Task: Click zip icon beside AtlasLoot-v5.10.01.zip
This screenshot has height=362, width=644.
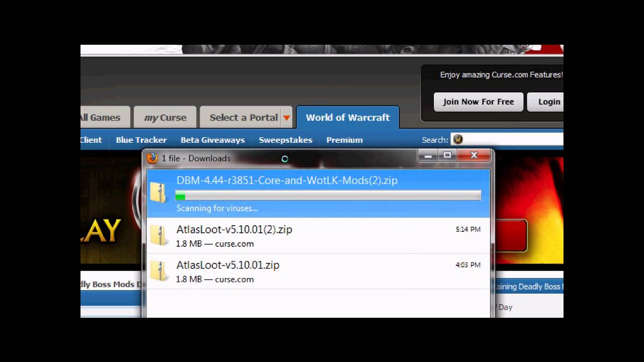Action: (158, 270)
